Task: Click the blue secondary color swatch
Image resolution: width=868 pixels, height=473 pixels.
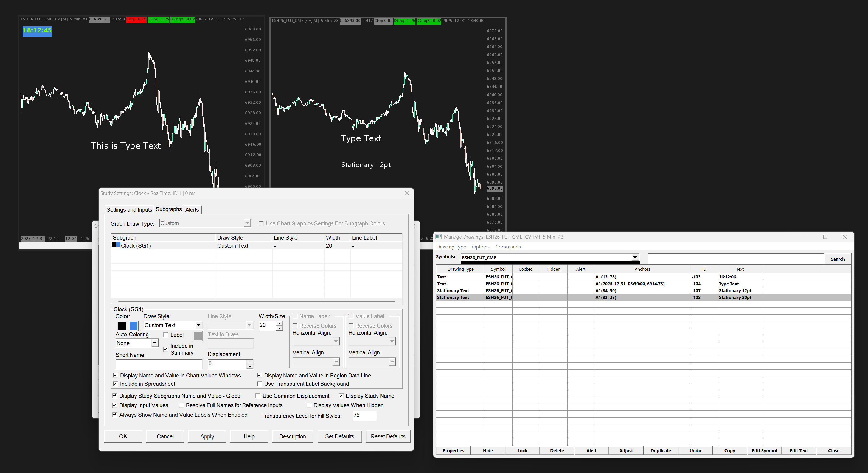Action: [x=134, y=326]
